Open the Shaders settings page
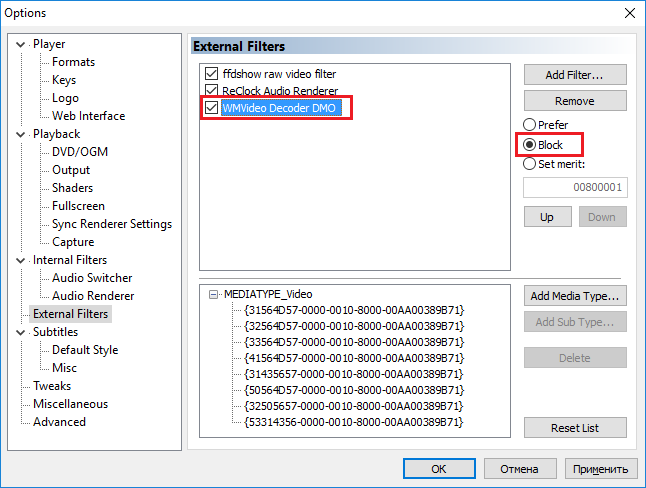Screen dimensions: 646x488 [72, 188]
